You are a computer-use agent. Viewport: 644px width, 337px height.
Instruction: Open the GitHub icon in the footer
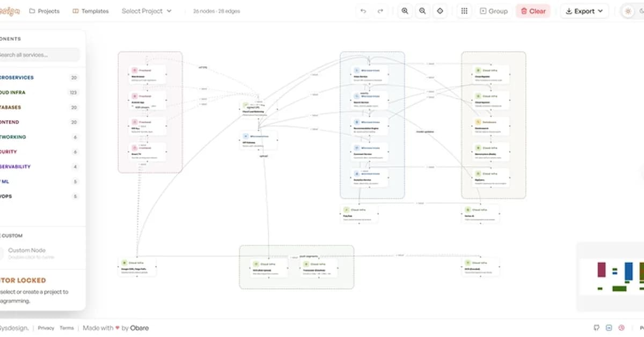[597, 327]
